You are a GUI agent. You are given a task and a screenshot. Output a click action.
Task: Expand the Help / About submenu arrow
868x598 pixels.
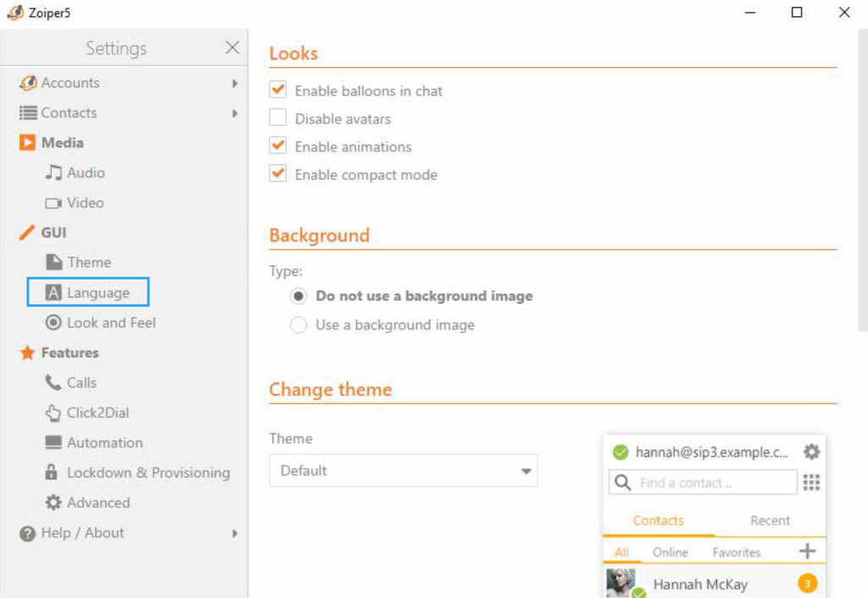pyautogui.click(x=236, y=534)
